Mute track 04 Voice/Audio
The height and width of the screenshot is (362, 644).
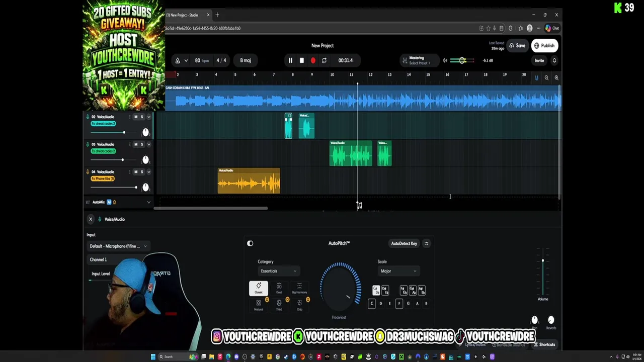135,172
